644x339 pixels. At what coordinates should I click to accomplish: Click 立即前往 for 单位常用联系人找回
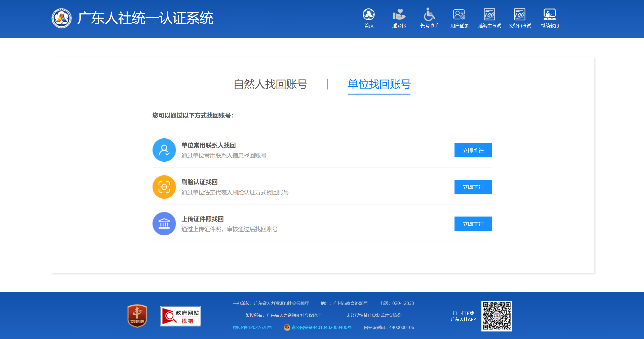click(x=473, y=150)
